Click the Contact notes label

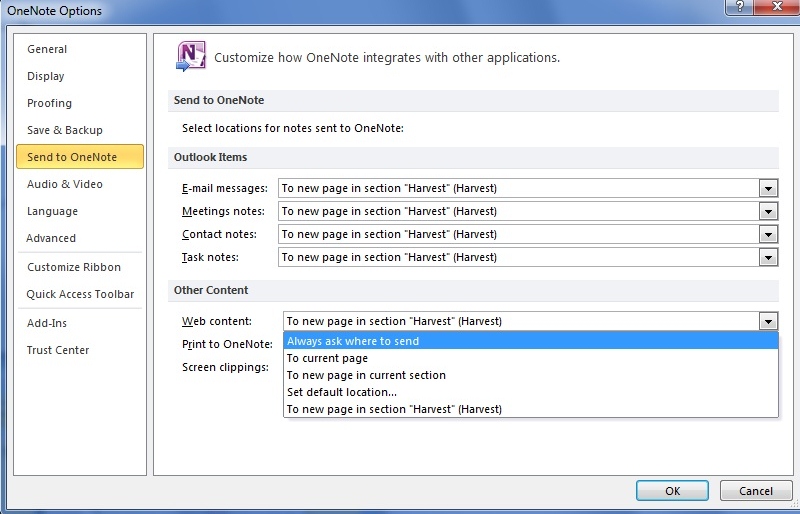pos(219,234)
